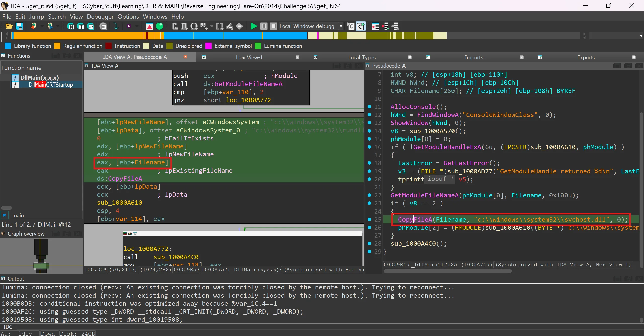
Task: Click the green circle toolbar icon
Action: pos(159,26)
